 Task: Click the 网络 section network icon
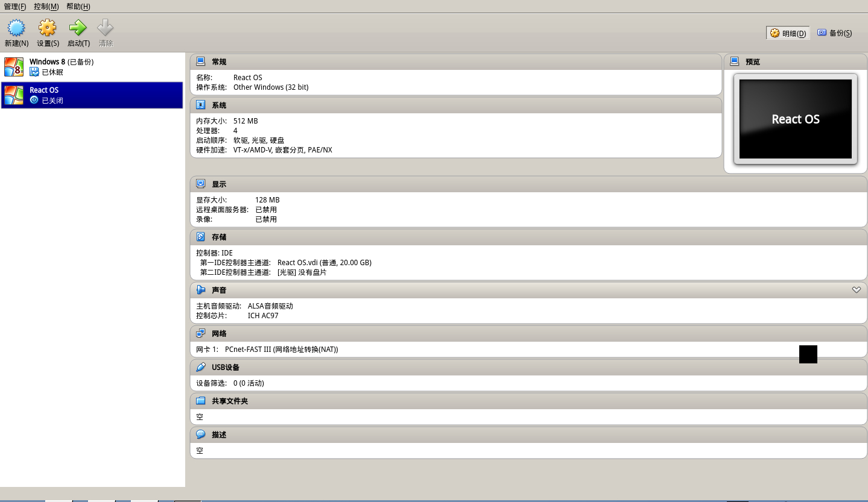tap(201, 333)
